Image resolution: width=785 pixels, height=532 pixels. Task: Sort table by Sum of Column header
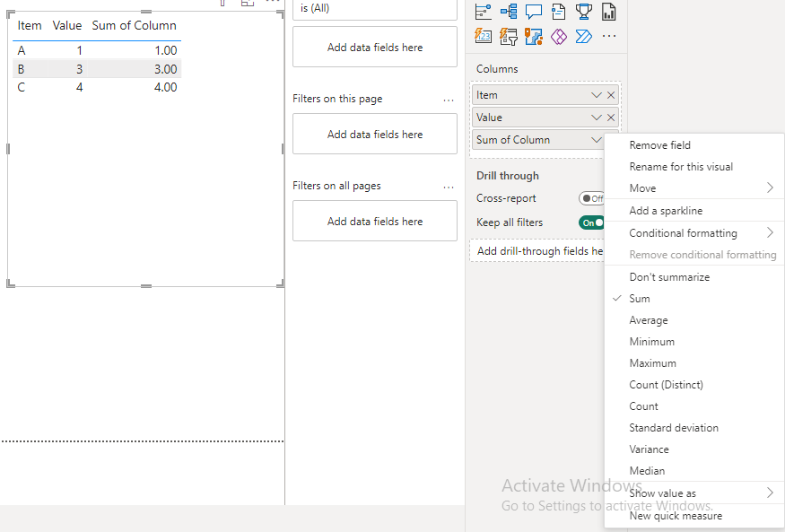[135, 25]
